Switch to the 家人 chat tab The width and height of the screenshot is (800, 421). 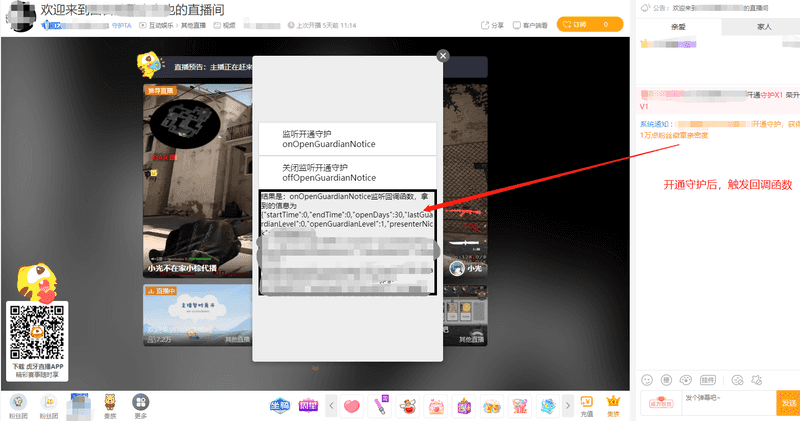click(x=764, y=27)
